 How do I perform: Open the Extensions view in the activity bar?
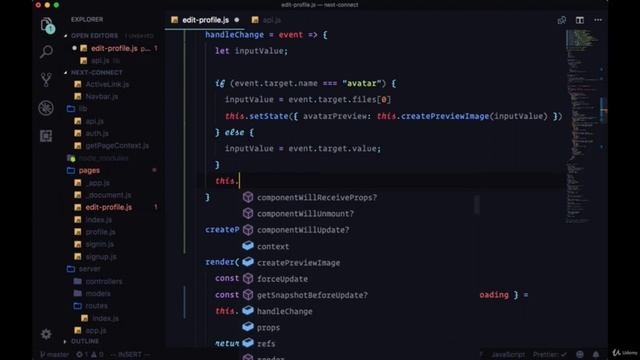click(46, 136)
